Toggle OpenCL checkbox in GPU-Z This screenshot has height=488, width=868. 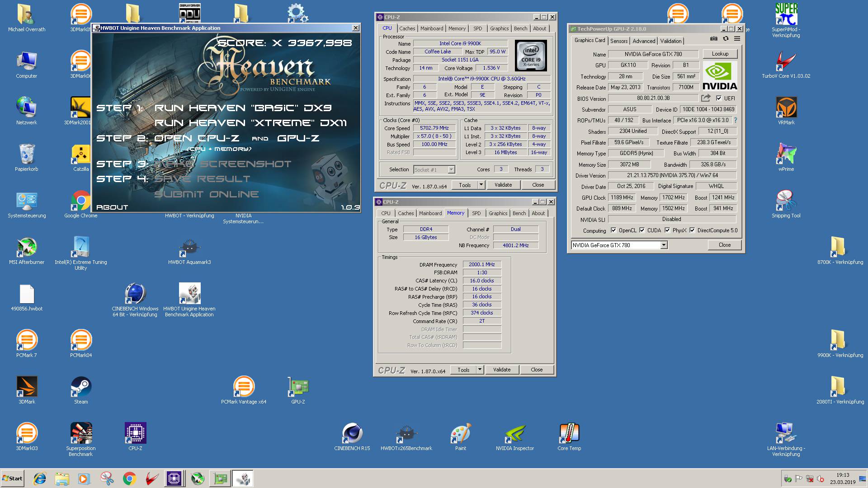tap(613, 230)
